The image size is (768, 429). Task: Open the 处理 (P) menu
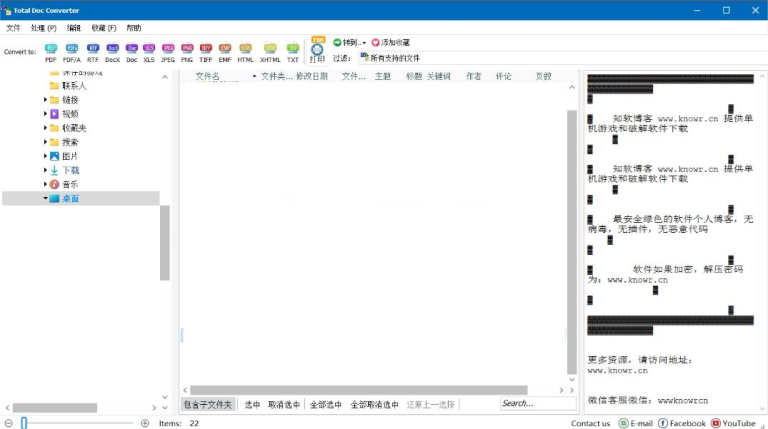44,28
